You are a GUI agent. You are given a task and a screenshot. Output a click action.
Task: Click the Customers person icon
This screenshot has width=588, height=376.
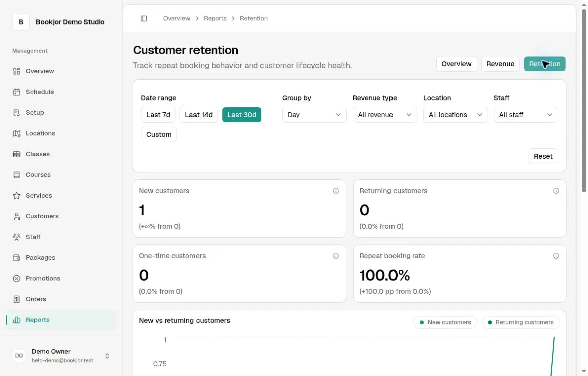[x=16, y=216]
